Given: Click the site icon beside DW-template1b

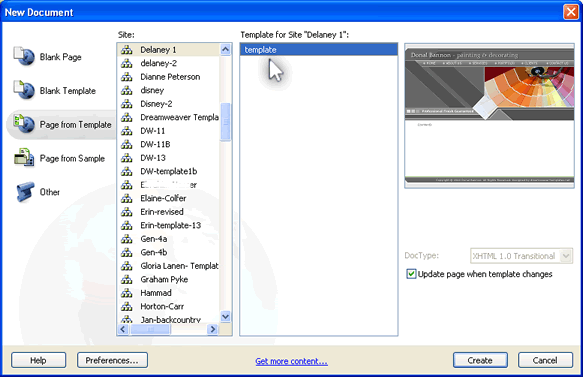Looking at the screenshot, I should (127, 171).
